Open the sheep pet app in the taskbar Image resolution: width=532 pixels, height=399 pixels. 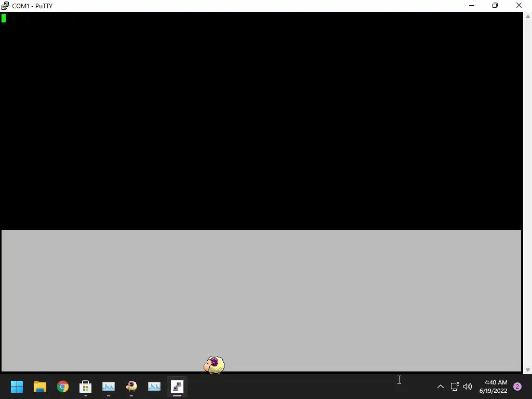[x=131, y=387]
